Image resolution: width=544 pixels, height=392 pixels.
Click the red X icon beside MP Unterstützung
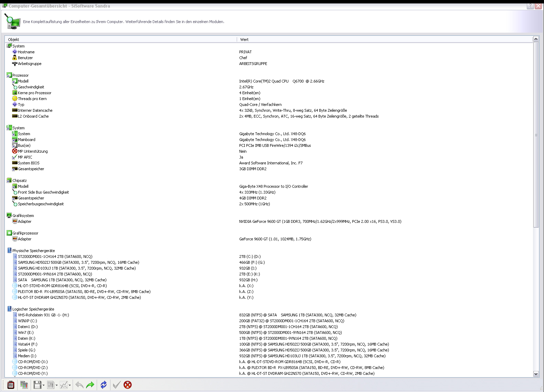click(x=15, y=151)
